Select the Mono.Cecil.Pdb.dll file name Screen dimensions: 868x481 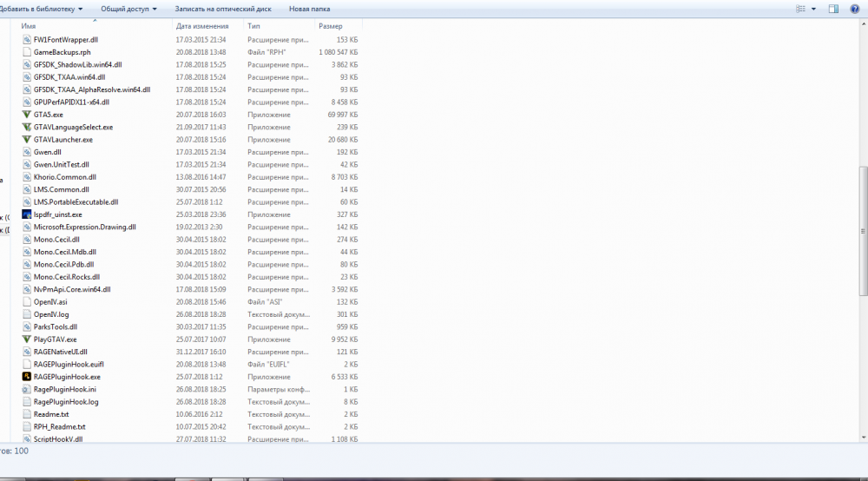click(63, 265)
